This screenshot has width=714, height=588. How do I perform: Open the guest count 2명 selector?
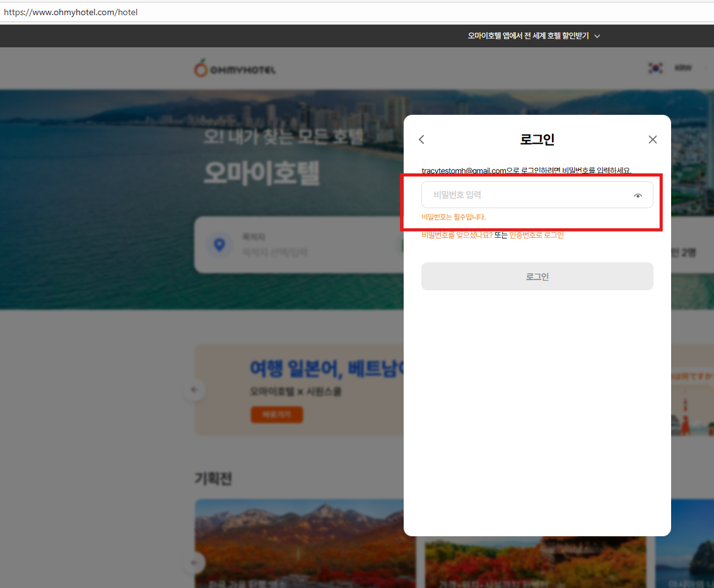pos(684,253)
